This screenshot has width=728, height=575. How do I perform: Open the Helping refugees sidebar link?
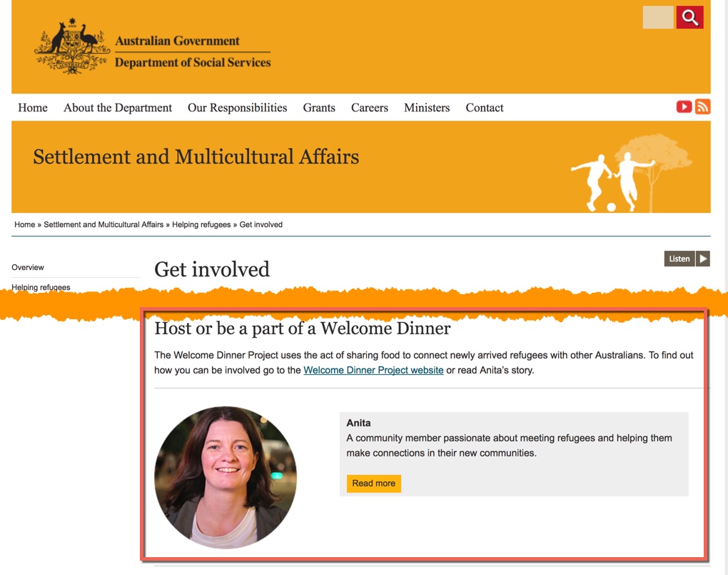point(41,287)
